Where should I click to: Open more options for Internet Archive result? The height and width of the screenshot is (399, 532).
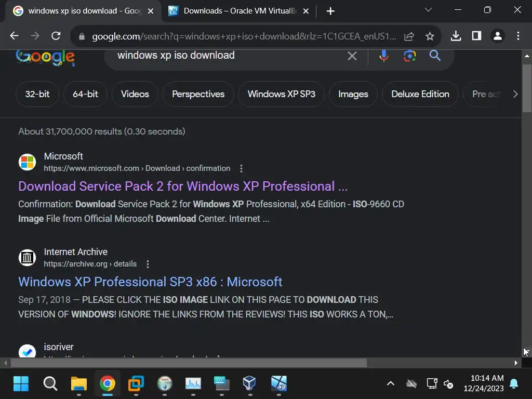click(148, 264)
